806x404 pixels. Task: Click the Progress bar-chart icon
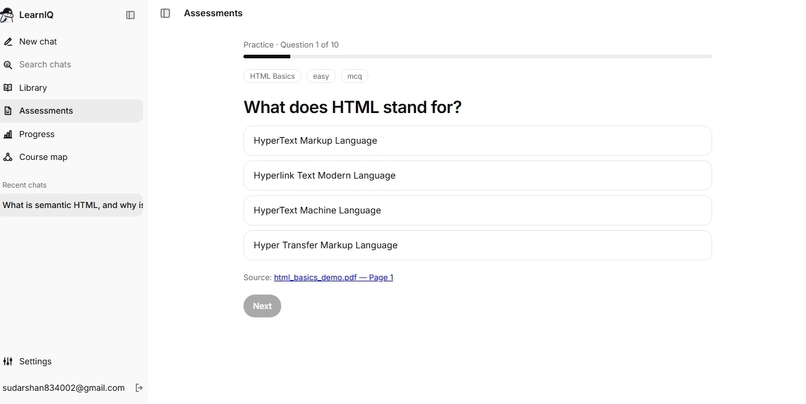click(8, 134)
